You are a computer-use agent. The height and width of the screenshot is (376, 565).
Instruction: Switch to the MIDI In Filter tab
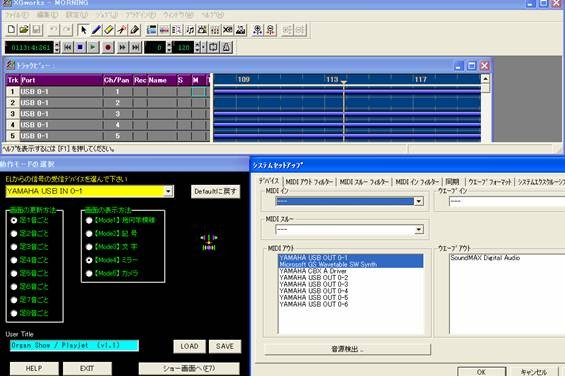click(x=417, y=182)
